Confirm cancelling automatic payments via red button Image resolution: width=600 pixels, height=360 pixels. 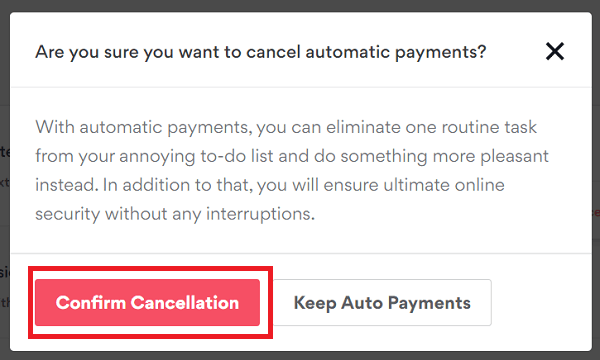pyautogui.click(x=147, y=302)
